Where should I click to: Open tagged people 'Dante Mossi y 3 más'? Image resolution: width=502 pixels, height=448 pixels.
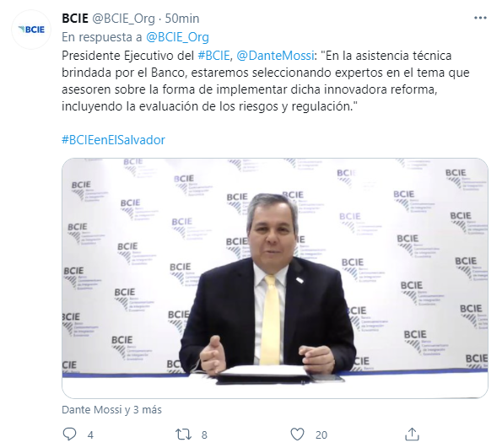(x=111, y=409)
